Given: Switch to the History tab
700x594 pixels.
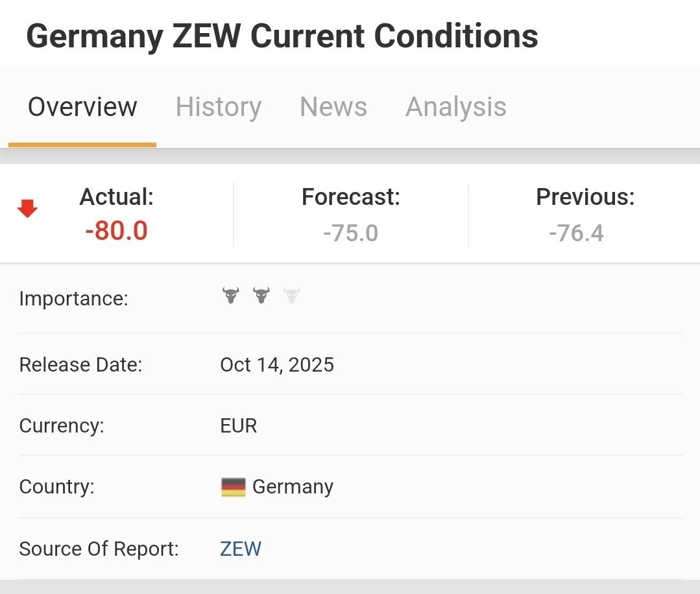Looking at the screenshot, I should pos(218,107).
